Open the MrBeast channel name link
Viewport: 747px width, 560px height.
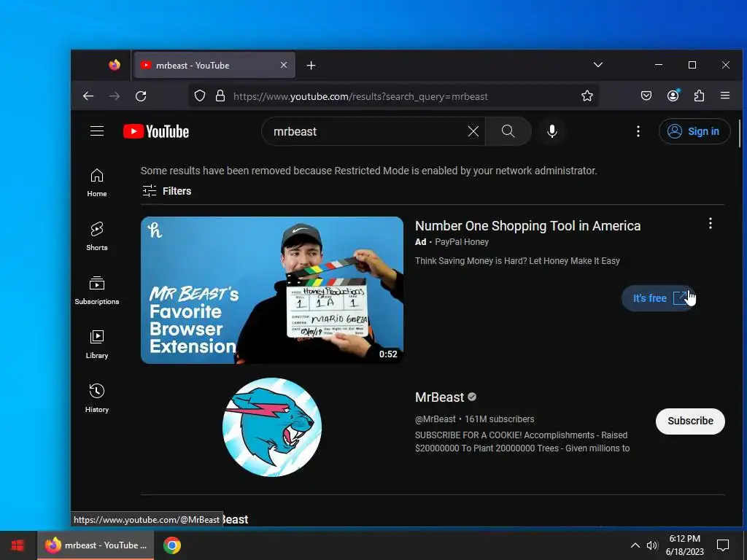[x=439, y=397]
